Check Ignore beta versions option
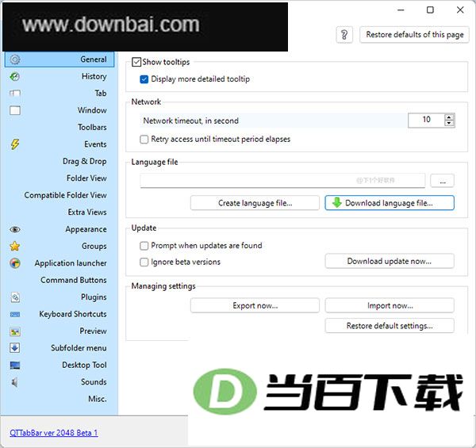This screenshot has width=476, height=448. (x=144, y=262)
